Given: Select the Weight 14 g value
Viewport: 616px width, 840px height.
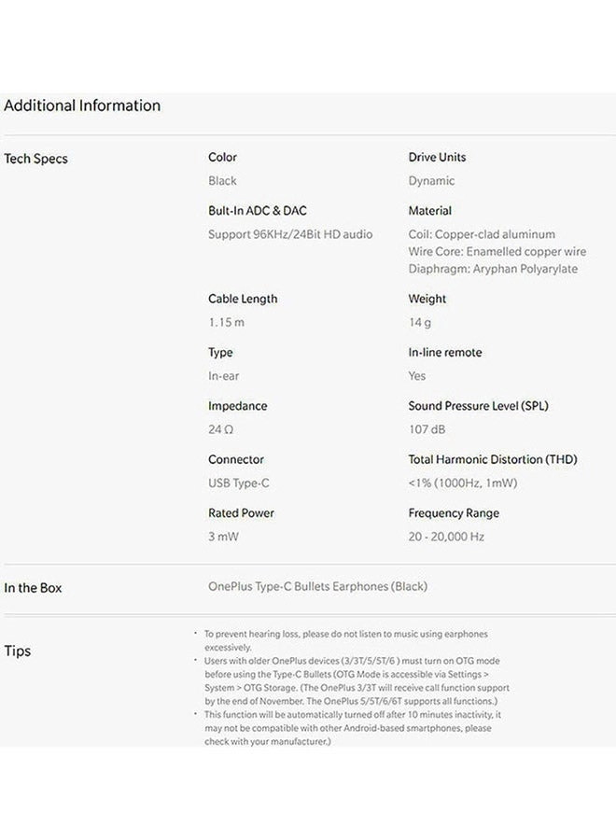Looking at the screenshot, I should (419, 322).
